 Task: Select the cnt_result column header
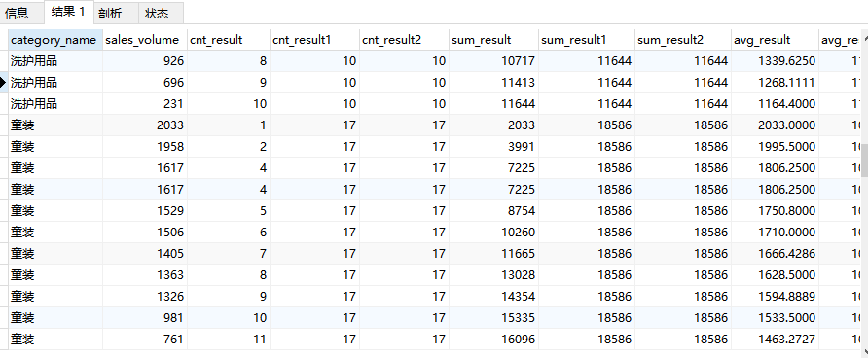click(x=229, y=40)
